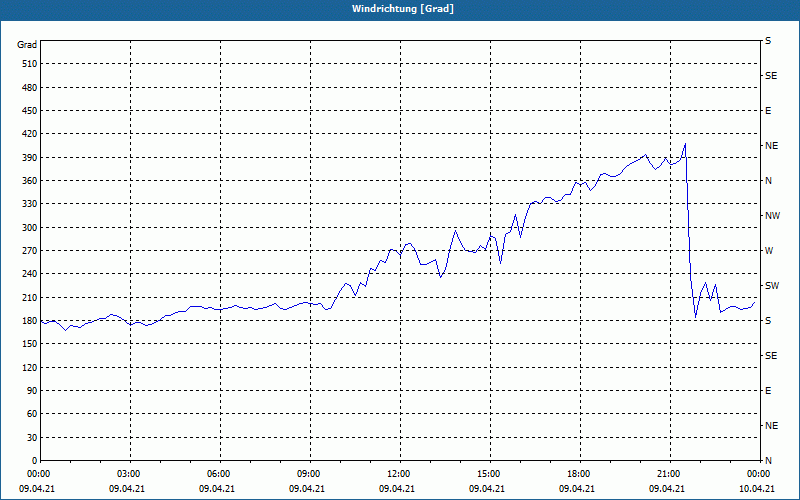Select the N compass label level with 0
800x500 pixels.
click(x=768, y=461)
